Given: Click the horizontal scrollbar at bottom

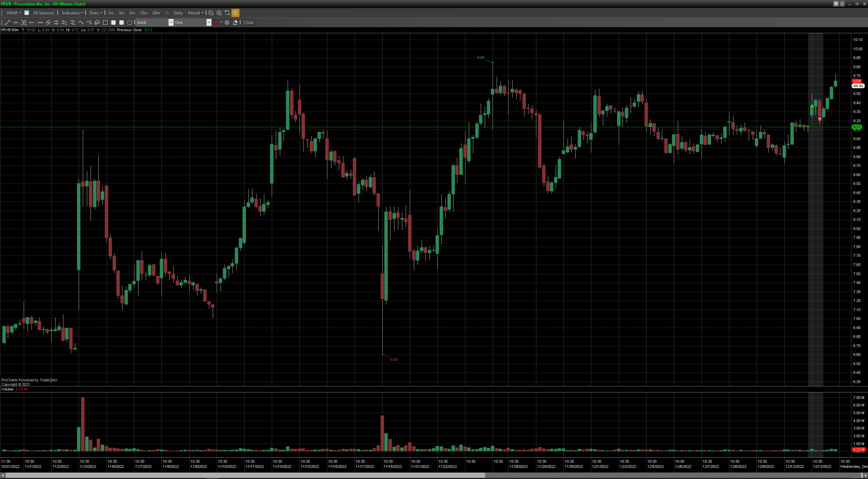Looking at the screenshot, I should pyautogui.click(x=245, y=475).
